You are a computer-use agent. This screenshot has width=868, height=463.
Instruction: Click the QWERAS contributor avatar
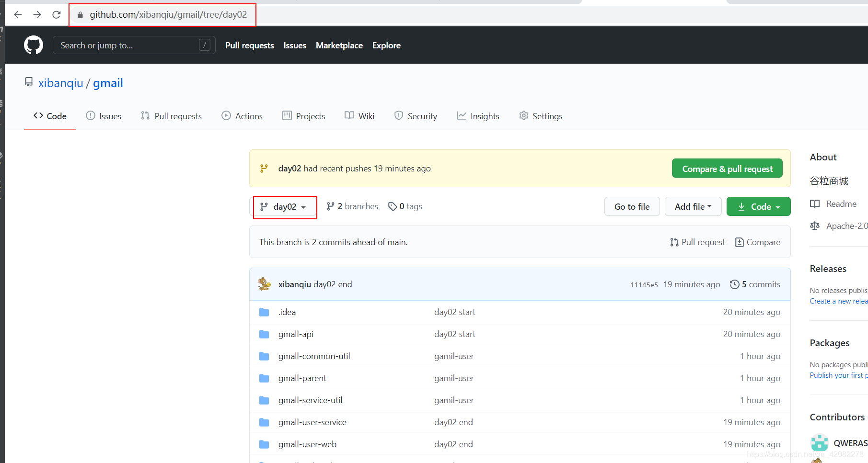click(820, 443)
